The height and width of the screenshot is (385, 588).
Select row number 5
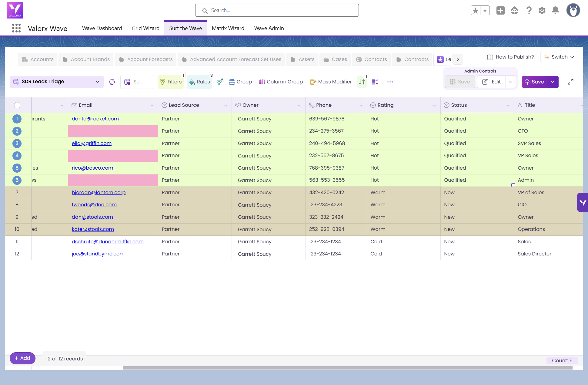[17, 168]
